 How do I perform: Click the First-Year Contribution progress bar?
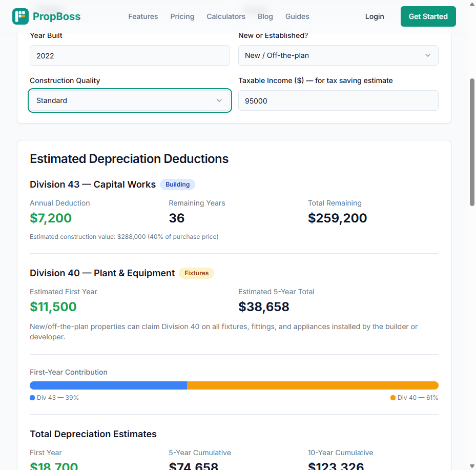[234, 385]
